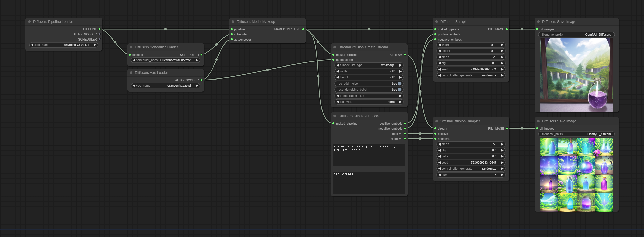Click the PIPELINE output socket on Pipeline Loader
This screenshot has width=644, height=237.
click(x=100, y=29)
